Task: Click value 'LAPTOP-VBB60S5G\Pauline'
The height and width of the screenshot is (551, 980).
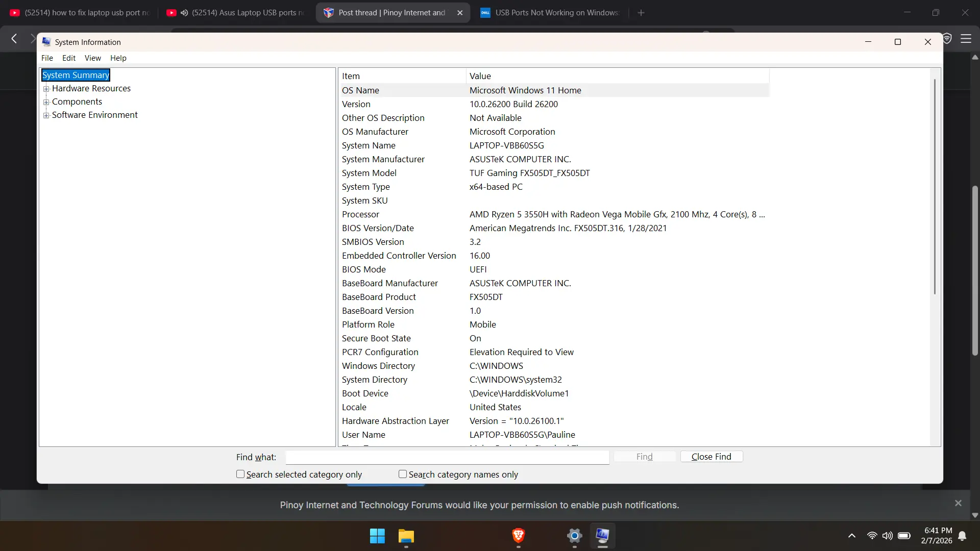Action: (522, 435)
